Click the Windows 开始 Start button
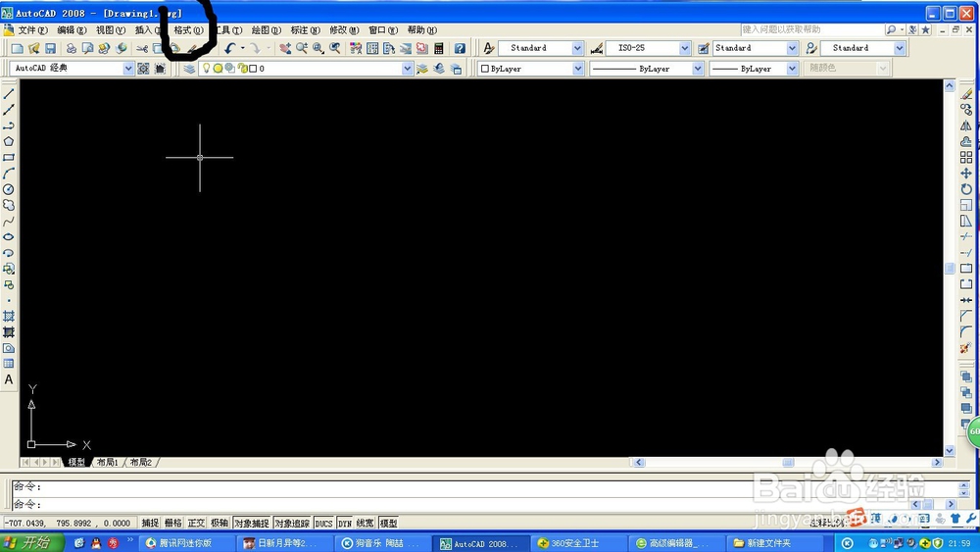The height and width of the screenshot is (552, 980). point(31,542)
